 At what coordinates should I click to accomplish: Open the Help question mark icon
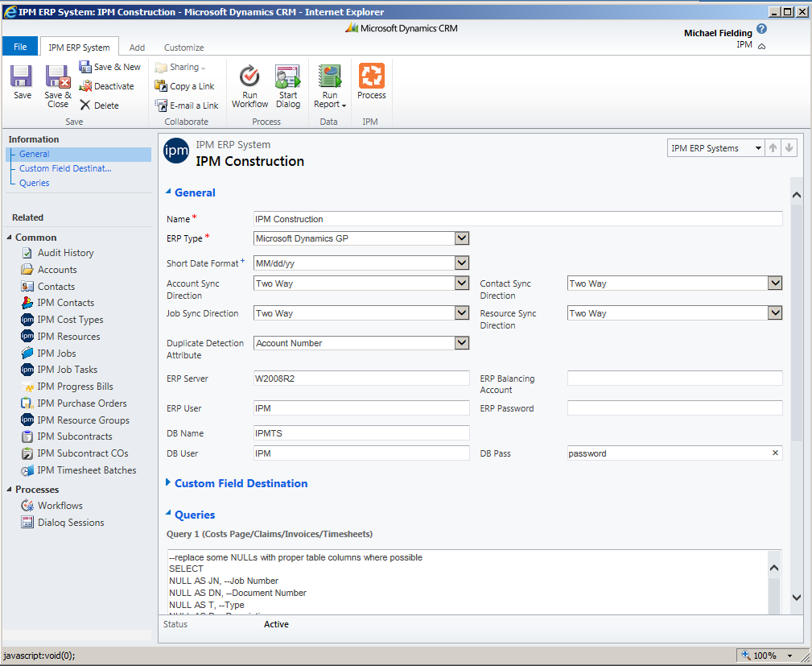tap(761, 29)
